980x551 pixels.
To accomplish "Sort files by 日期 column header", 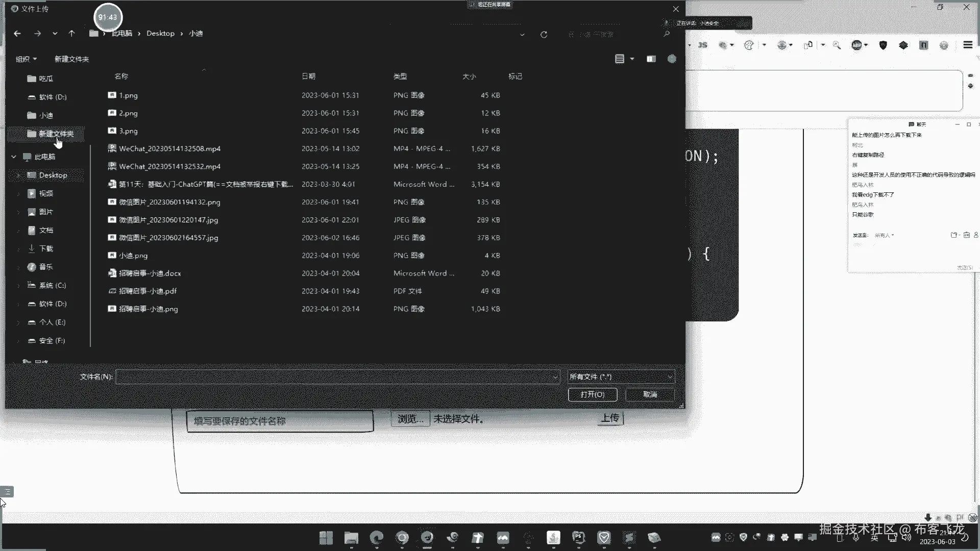I will tap(308, 77).
